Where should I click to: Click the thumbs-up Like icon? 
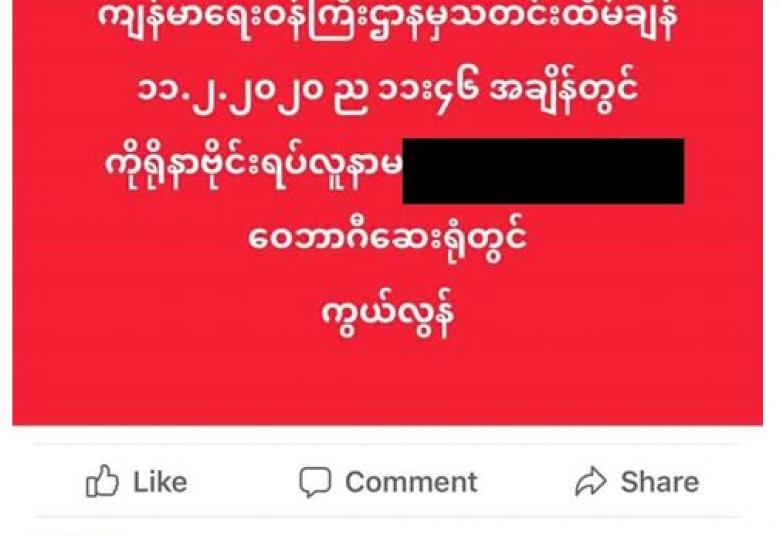102,481
